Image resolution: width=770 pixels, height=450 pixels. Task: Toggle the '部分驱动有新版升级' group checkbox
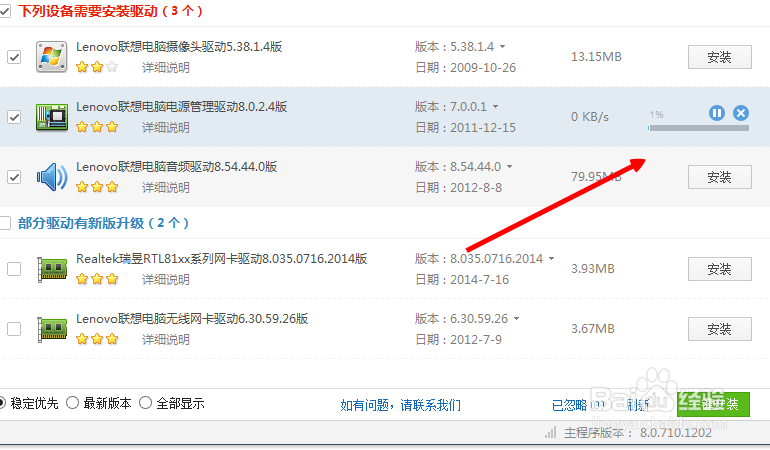click(x=5, y=223)
